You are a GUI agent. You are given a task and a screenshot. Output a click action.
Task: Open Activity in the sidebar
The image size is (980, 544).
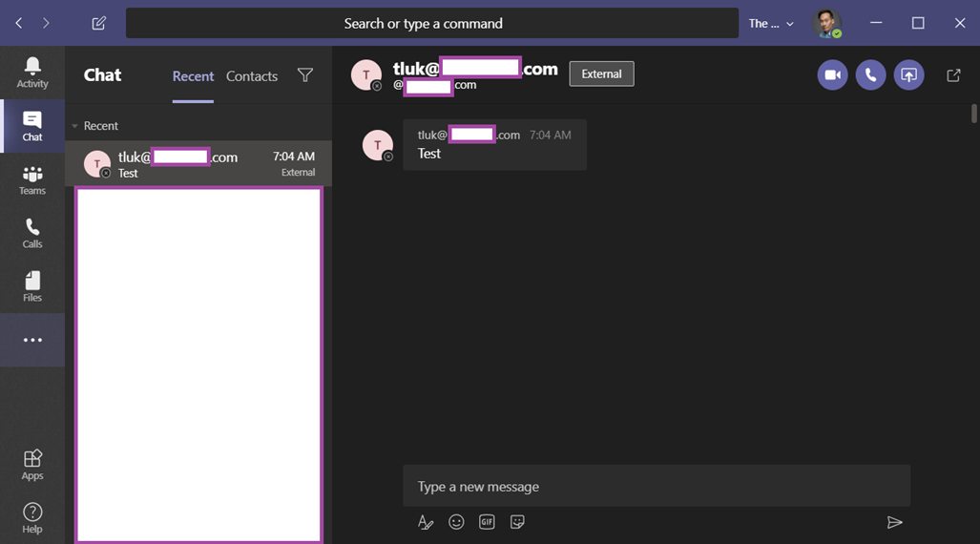32,73
